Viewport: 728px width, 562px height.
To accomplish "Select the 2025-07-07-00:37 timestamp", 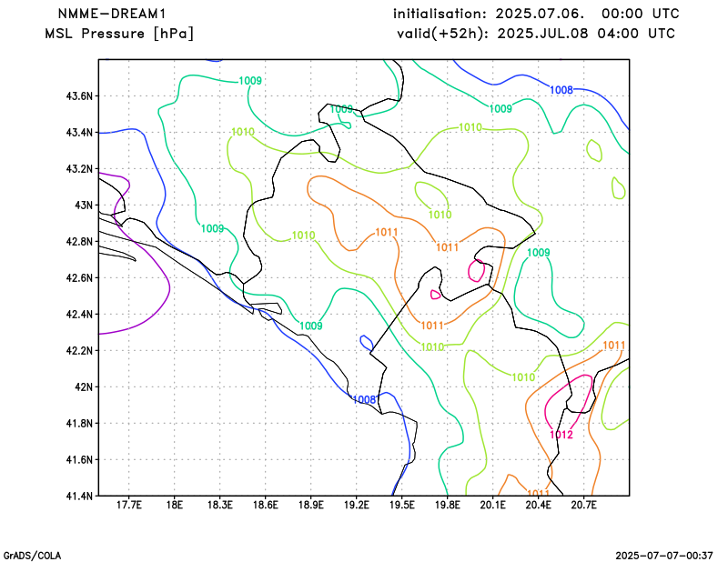I will pos(664,556).
